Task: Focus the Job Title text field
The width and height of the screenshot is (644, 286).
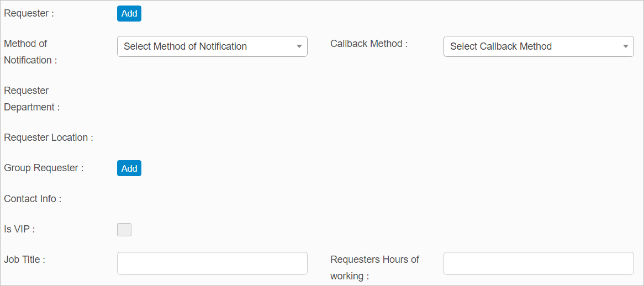Action: click(212, 263)
